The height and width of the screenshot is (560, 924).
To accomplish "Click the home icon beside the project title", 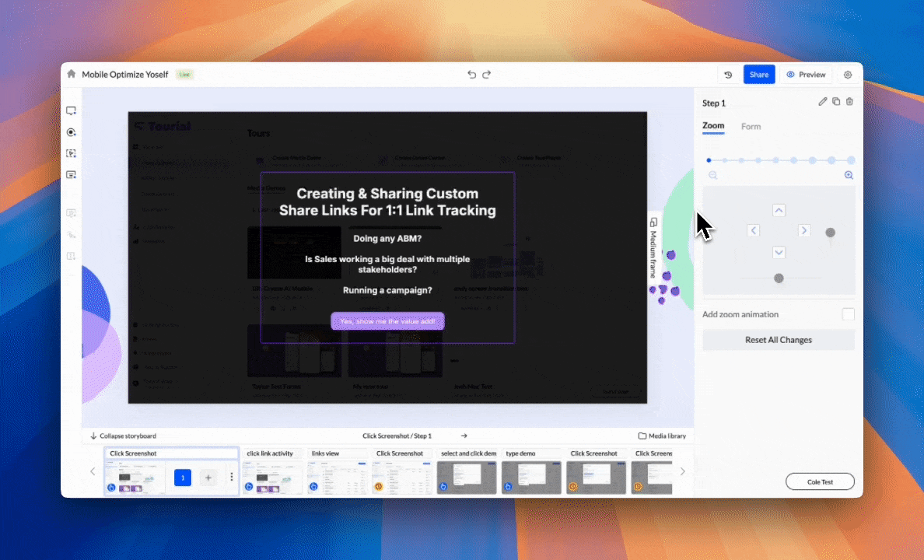I will coord(72,75).
